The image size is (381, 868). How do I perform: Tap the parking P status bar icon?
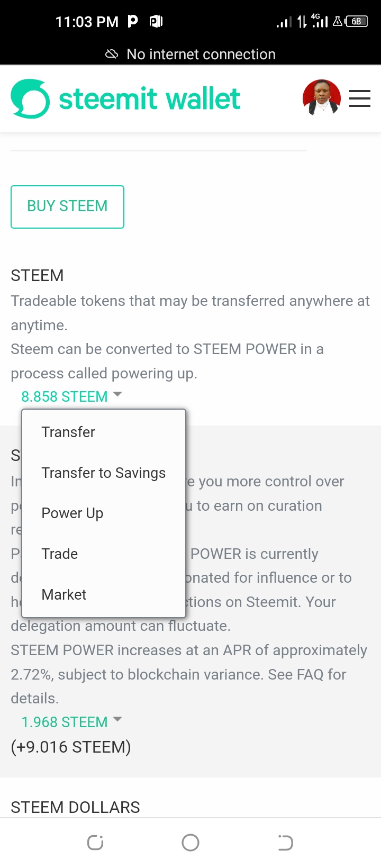click(133, 21)
